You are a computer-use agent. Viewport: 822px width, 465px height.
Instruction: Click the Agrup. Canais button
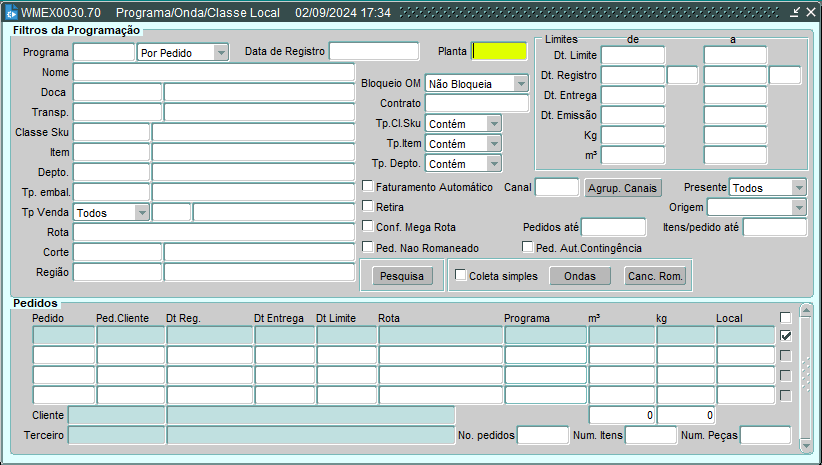pos(622,188)
